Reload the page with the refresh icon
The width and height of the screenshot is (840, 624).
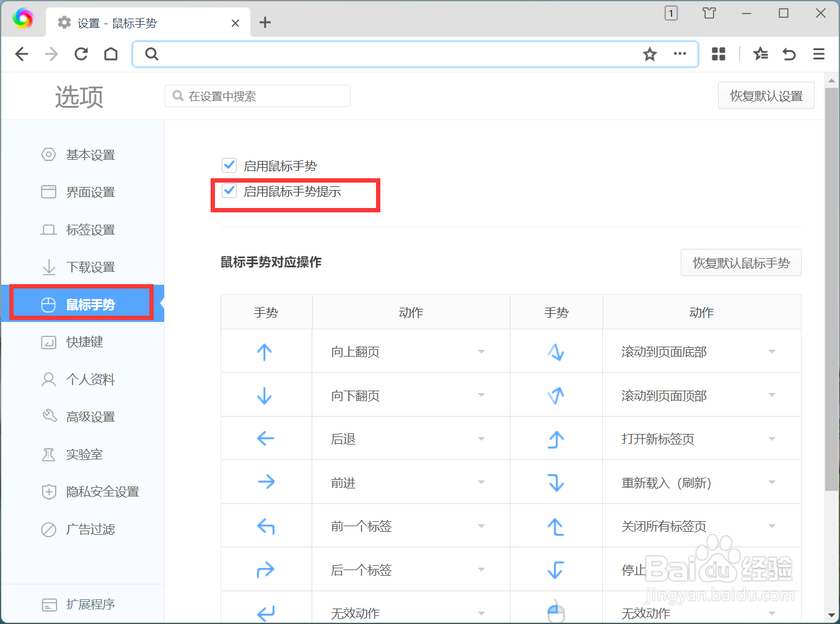click(x=81, y=54)
